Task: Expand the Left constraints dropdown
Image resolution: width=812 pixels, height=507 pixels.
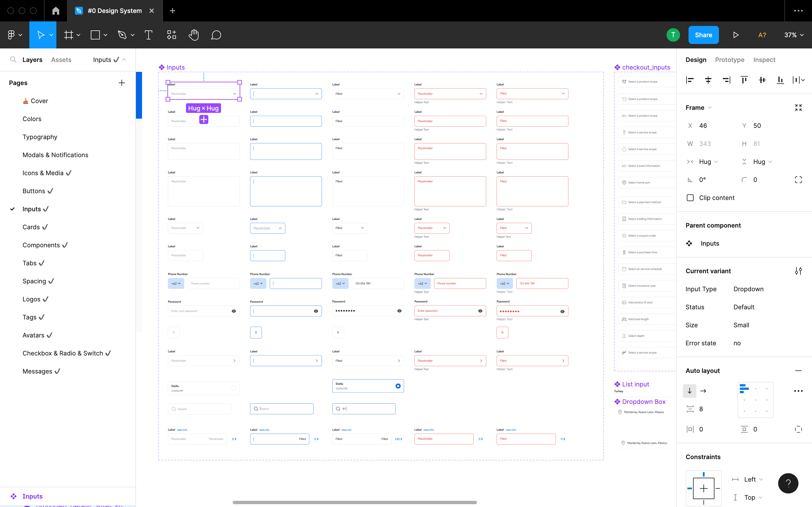Action: coord(753,479)
